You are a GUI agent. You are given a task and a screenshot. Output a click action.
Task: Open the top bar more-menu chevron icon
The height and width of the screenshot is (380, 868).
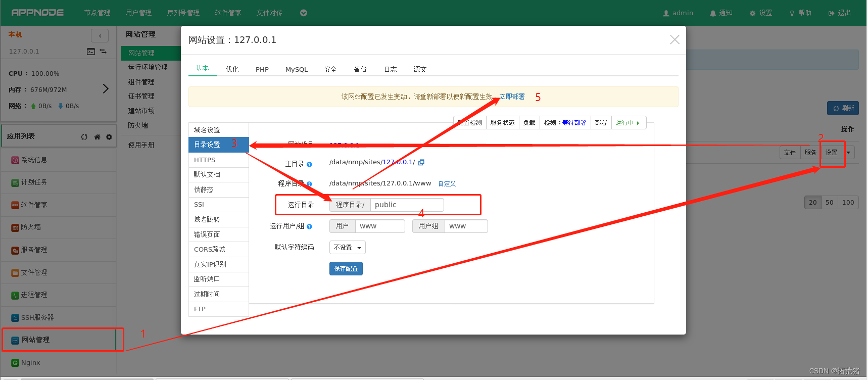[x=304, y=13]
